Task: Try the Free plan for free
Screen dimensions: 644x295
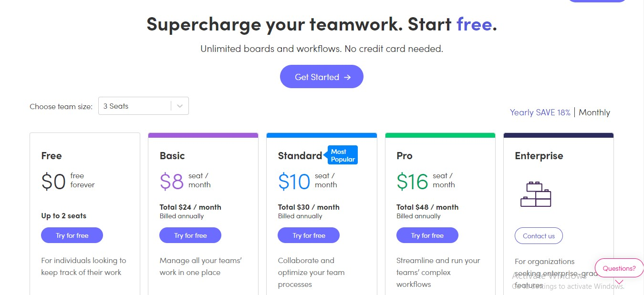Action: point(72,235)
